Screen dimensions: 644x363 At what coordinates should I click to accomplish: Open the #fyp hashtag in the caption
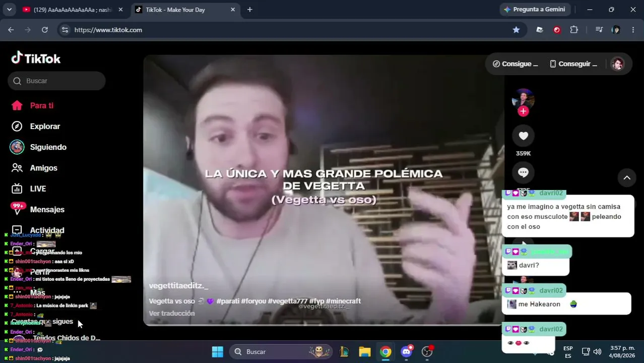pyautogui.click(x=316, y=301)
